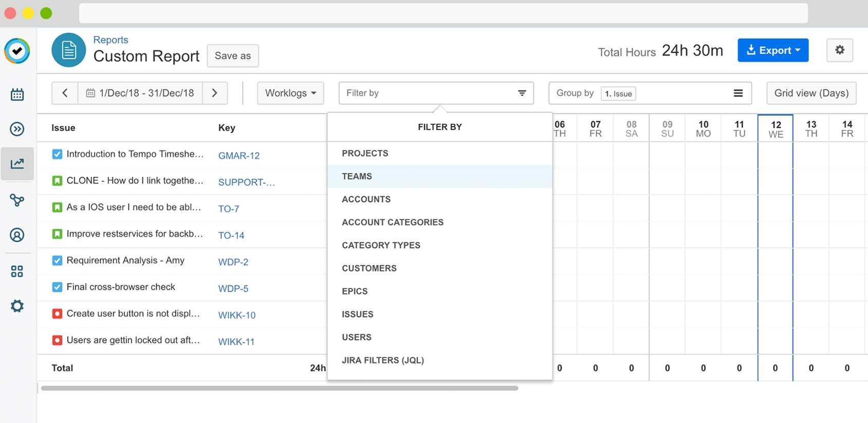Click the task icon for Final cross-browser check
This screenshot has height=423, width=868.
coord(57,287)
